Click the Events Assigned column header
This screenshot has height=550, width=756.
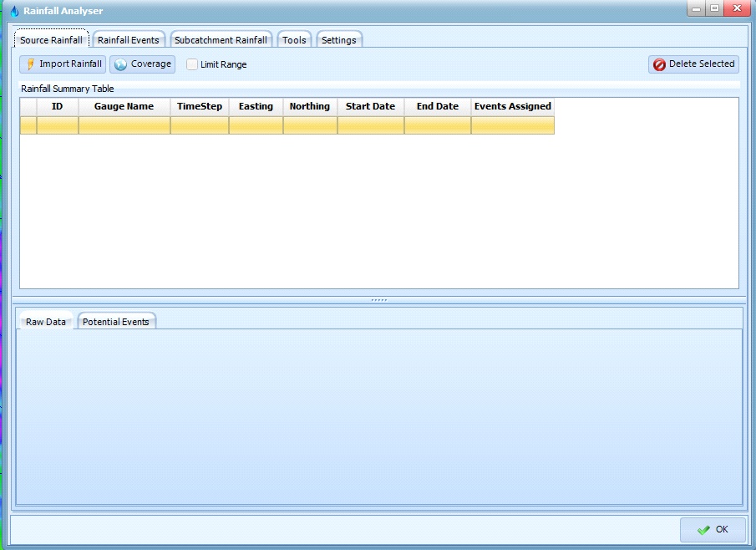click(512, 107)
